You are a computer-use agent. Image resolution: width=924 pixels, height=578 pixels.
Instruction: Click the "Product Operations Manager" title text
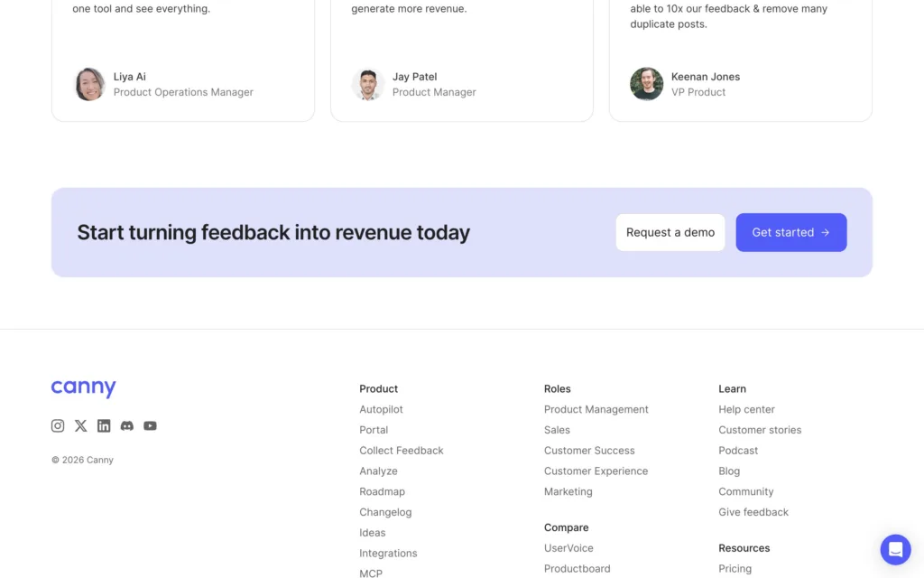click(x=183, y=92)
